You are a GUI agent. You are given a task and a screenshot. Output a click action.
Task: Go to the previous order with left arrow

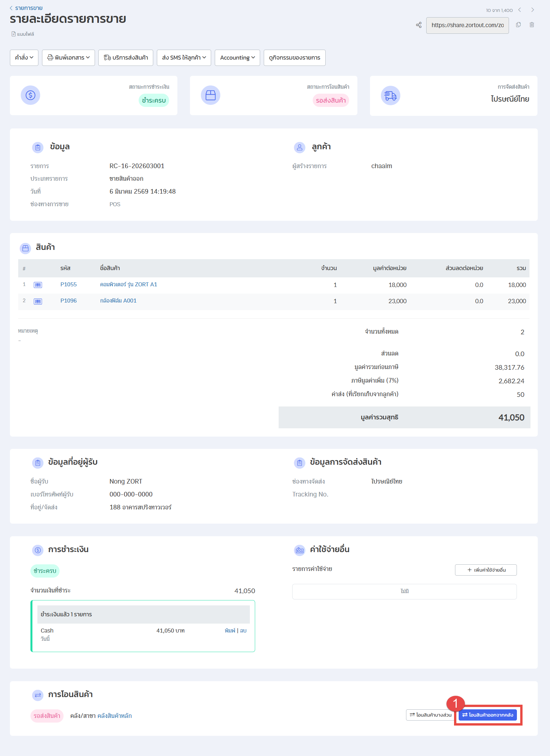pyautogui.click(x=520, y=10)
